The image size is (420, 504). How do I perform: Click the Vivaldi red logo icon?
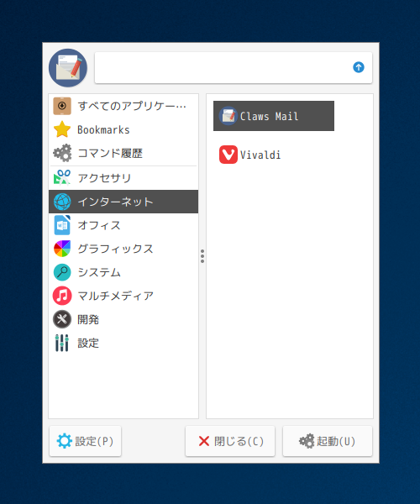pos(228,155)
